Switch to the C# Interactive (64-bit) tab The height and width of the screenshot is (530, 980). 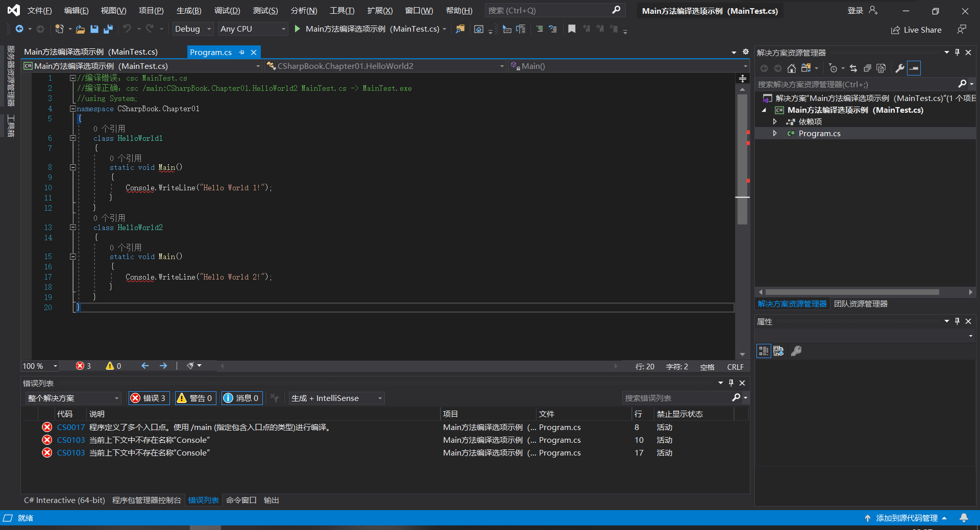[x=64, y=500]
